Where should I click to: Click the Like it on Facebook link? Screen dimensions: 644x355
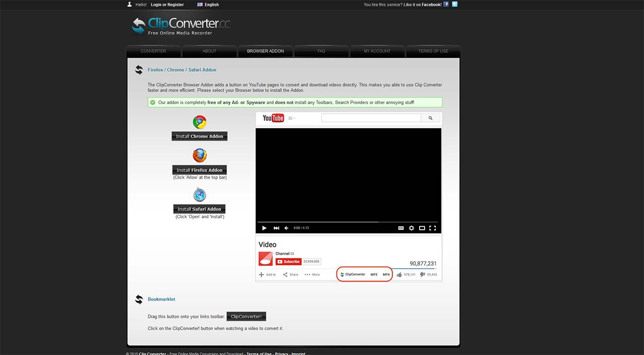(423, 5)
